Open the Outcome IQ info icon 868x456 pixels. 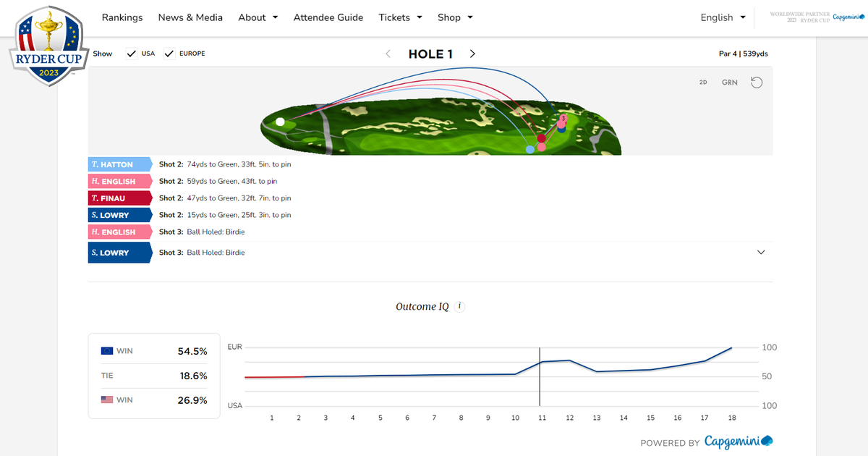tap(459, 306)
